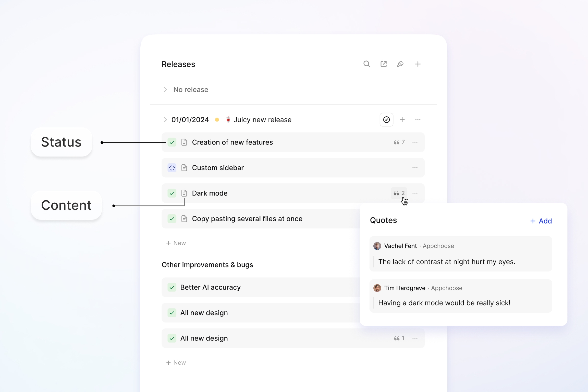Click the yellow status dot on release
This screenshot has height=392, width=588.
[x=217, y=120]
